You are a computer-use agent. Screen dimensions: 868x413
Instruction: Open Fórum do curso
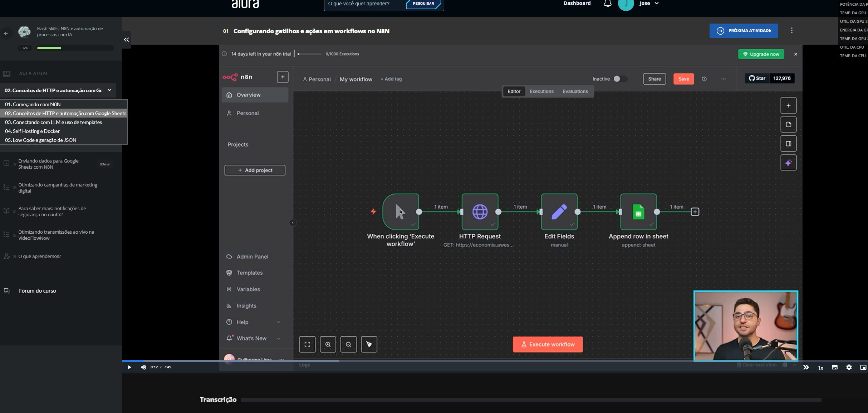pyautogui.click(x=37, y=291)
